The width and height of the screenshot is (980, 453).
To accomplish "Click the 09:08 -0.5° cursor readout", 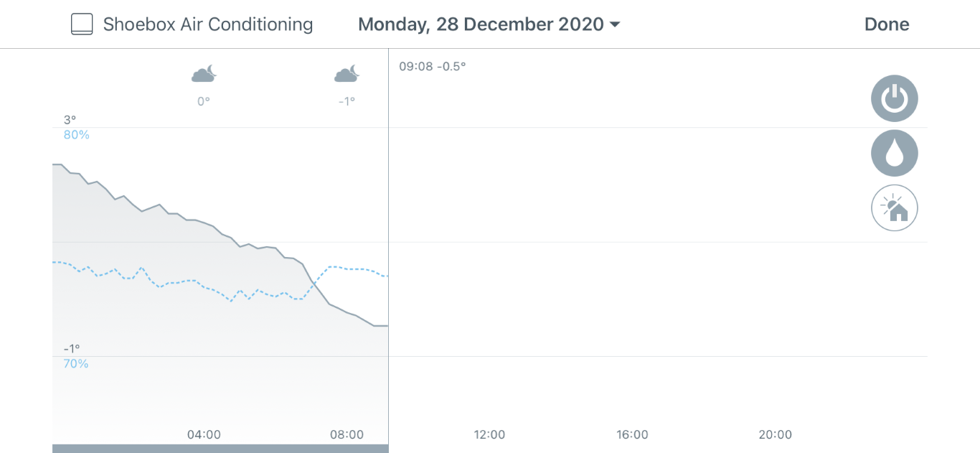I will click(433, 66).
